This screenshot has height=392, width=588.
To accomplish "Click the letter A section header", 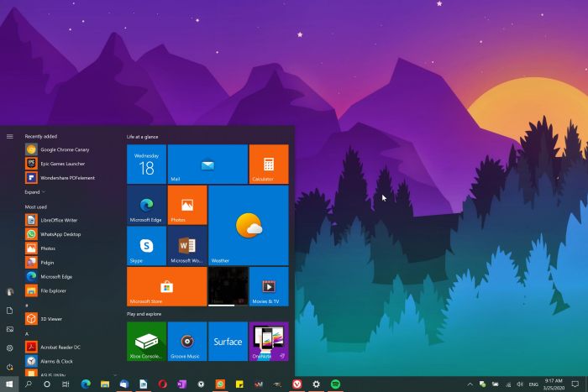I will [27, 334].
